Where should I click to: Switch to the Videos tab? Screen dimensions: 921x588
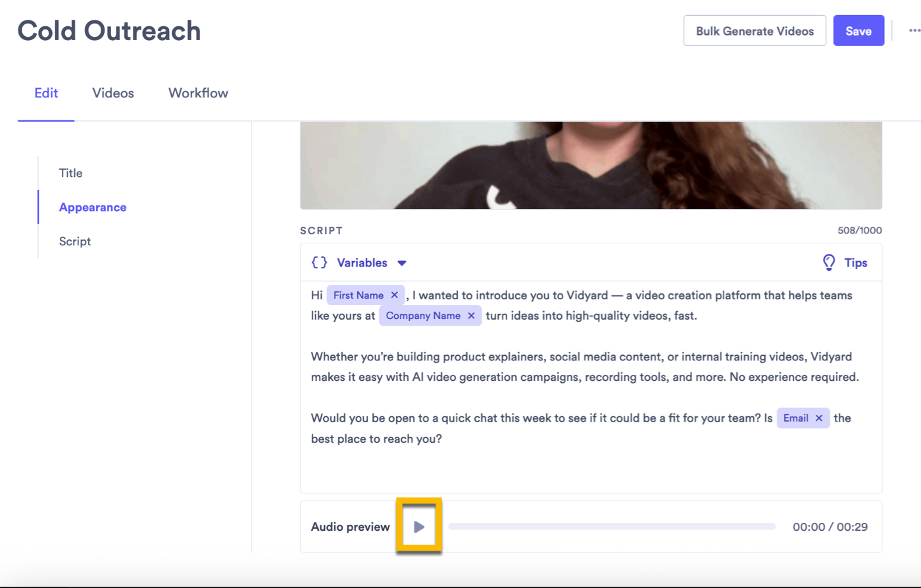click(x=112, y=93)
